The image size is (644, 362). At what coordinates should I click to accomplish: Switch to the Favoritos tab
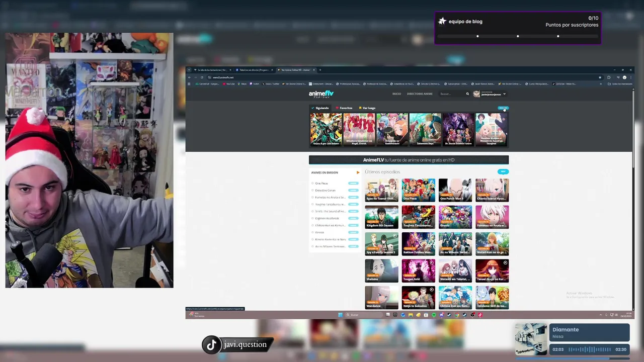[344, 108]
